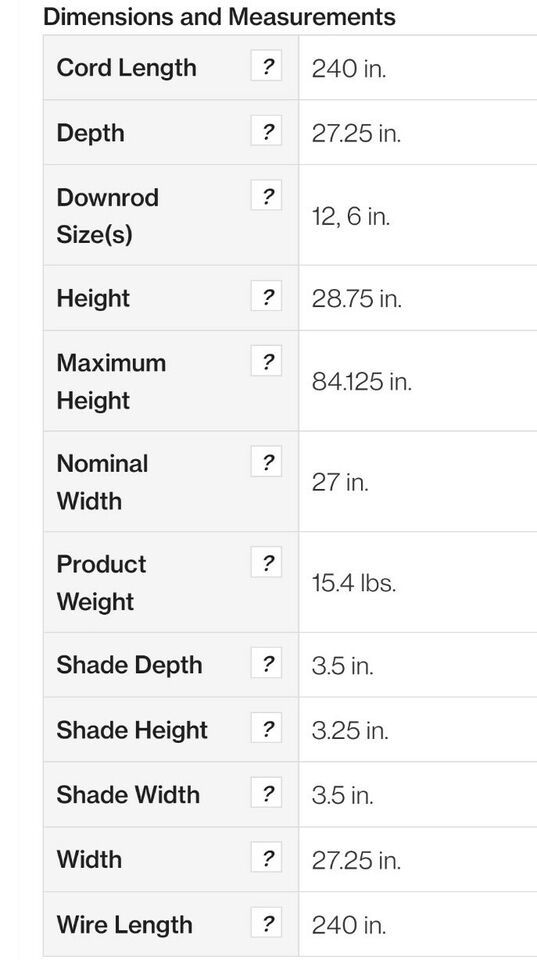Click the Cord Length label
The width and height of the screenshot is (537, 960).
click(126, 67)
